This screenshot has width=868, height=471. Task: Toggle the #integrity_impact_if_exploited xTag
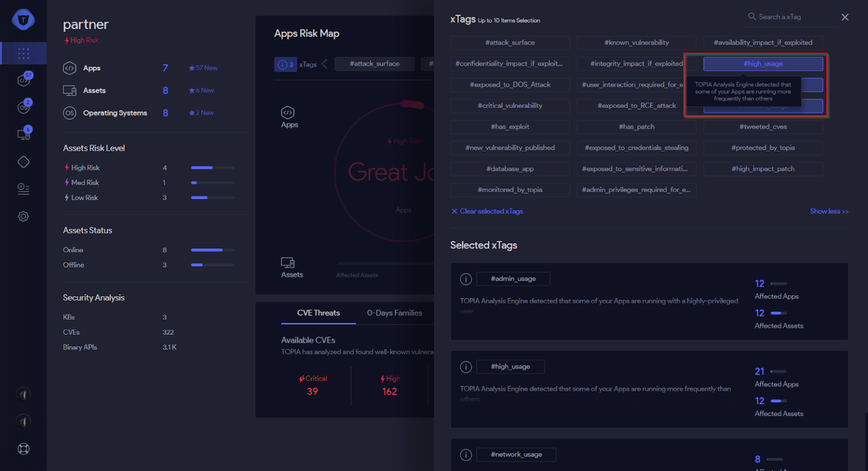click(637, 64)
